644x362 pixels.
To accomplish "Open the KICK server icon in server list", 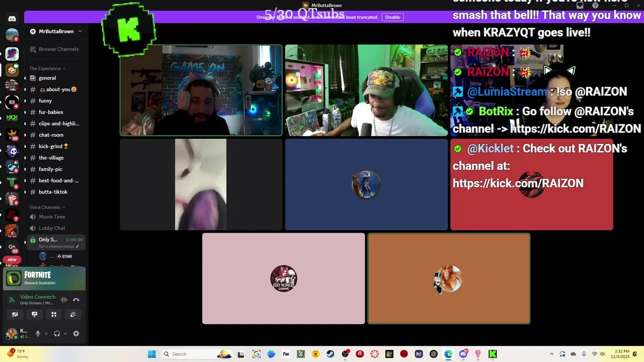I will click(12, 118).
